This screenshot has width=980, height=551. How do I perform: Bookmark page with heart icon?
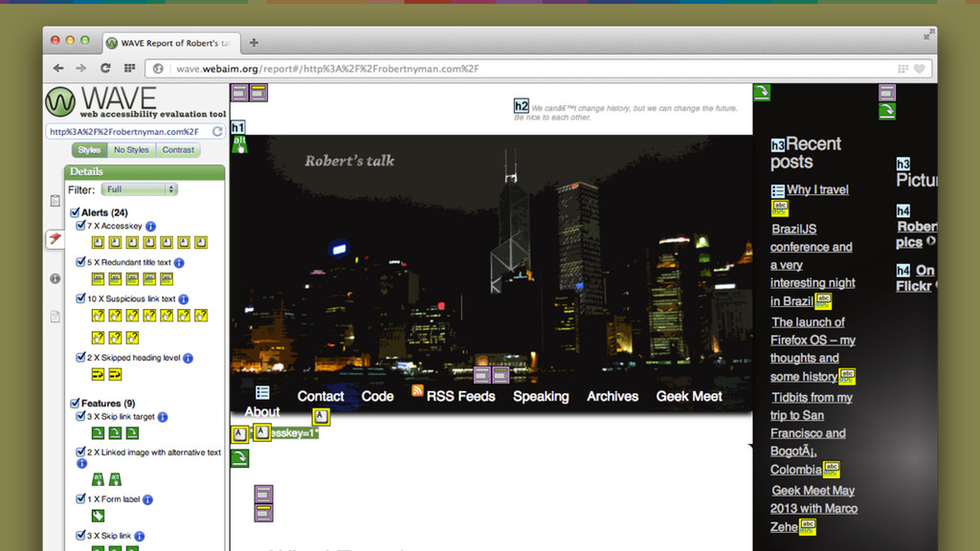(x=920, y=69)
